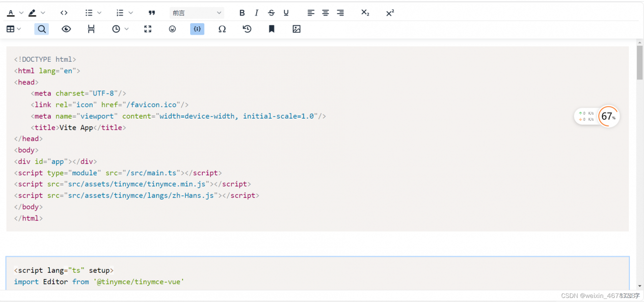Click the html lang="en" line

point(47,71)
